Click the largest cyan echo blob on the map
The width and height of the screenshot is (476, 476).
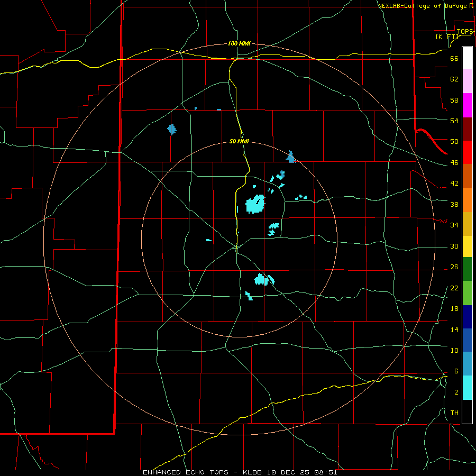tap(255, 204)
